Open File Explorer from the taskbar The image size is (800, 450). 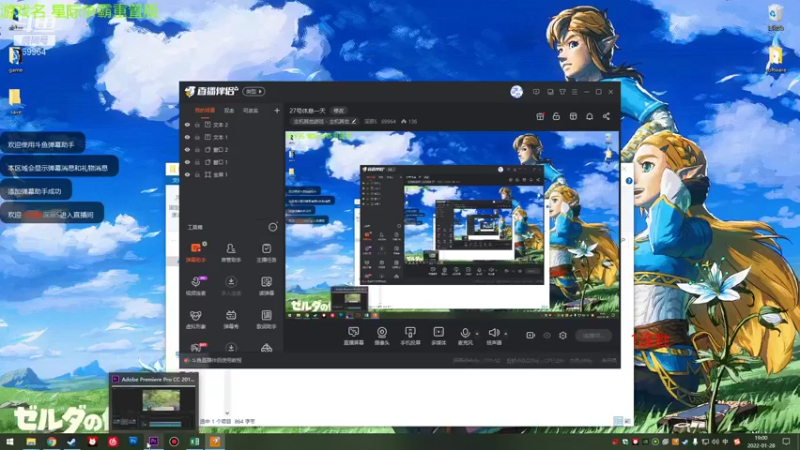[31, 441]
